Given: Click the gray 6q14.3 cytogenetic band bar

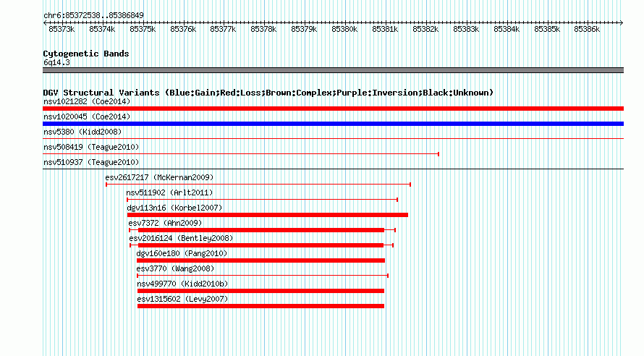Looking at the screenshot, I should coord(333,70).
